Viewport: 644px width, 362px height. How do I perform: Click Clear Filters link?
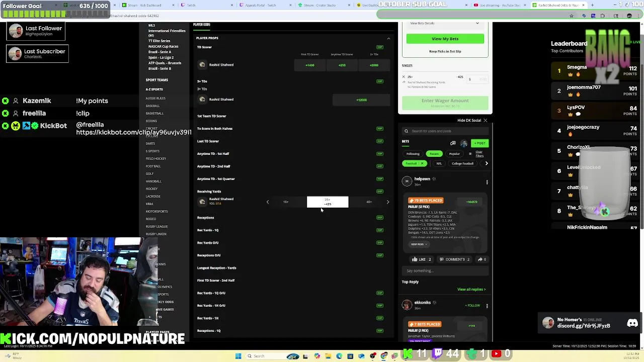click(x=479, y=154)
